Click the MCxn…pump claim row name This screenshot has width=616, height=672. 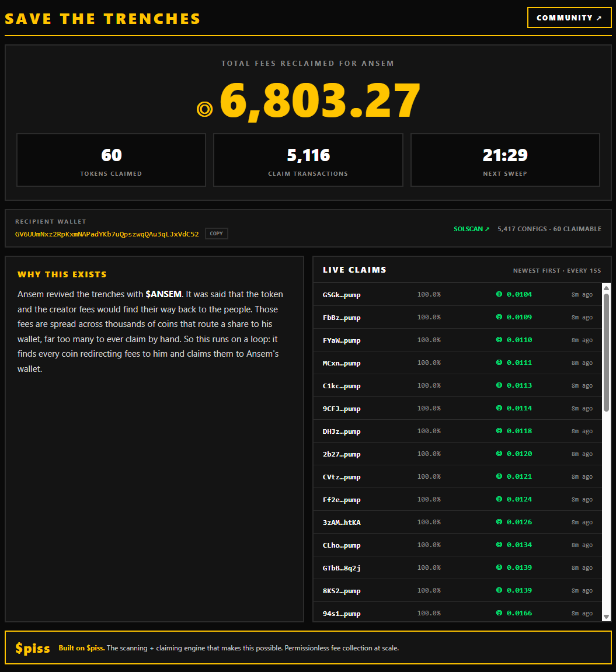(342, 363)
